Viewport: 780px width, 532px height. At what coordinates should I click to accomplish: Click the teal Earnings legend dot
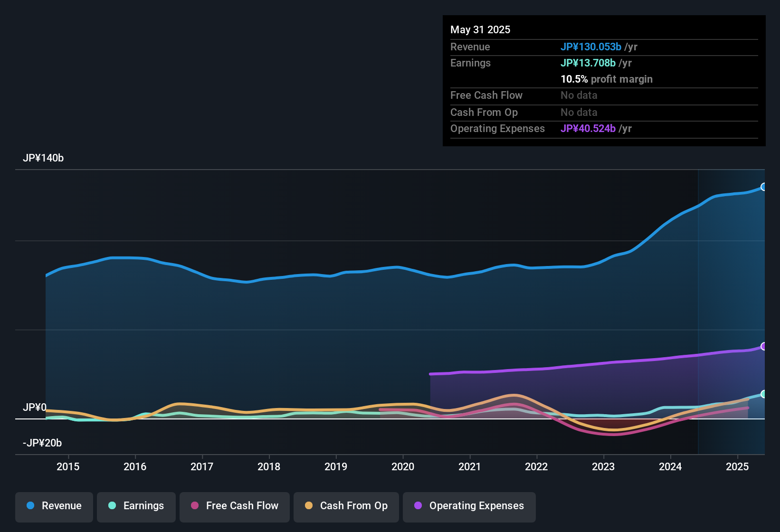pos(112,505)
